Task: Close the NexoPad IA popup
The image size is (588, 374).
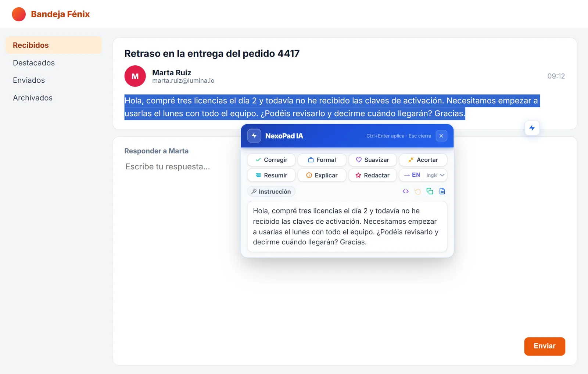Action: 441,136
